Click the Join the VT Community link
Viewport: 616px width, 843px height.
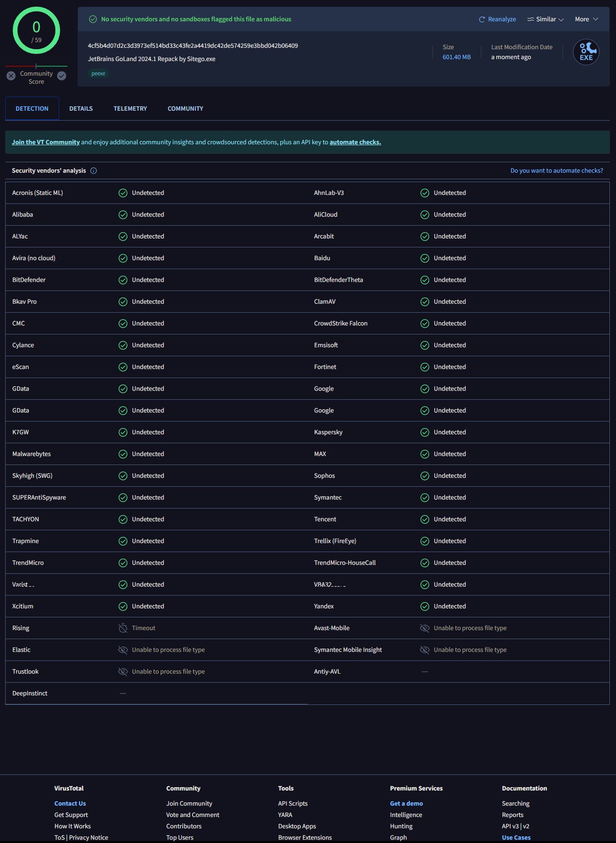tap(46, 142)
